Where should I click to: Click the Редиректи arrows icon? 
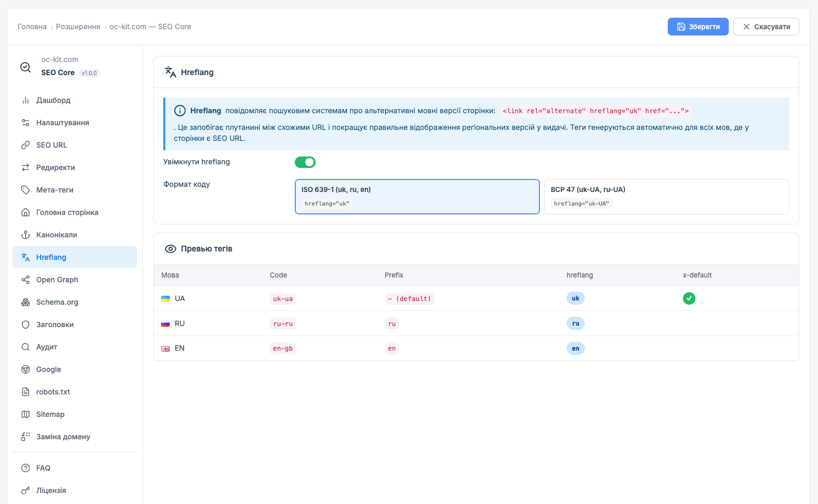(x=26, y=167)
